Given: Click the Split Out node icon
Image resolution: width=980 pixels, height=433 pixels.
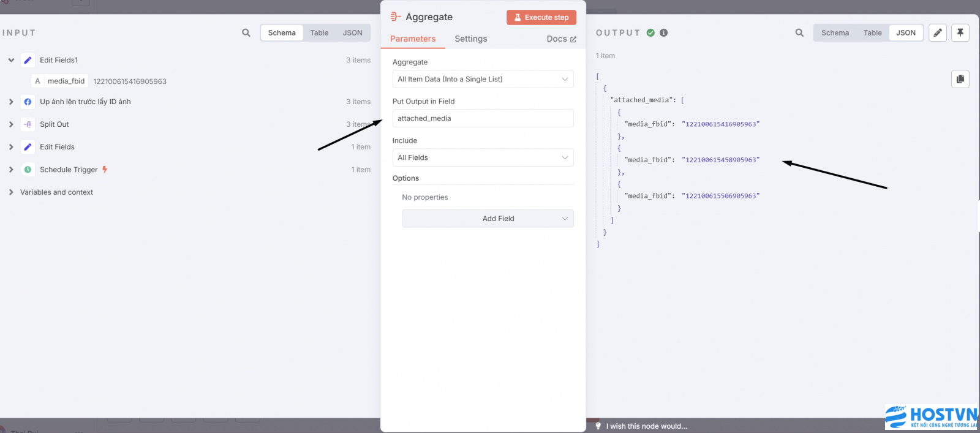Looking at the screenshot, I should (x=28, y=124).
